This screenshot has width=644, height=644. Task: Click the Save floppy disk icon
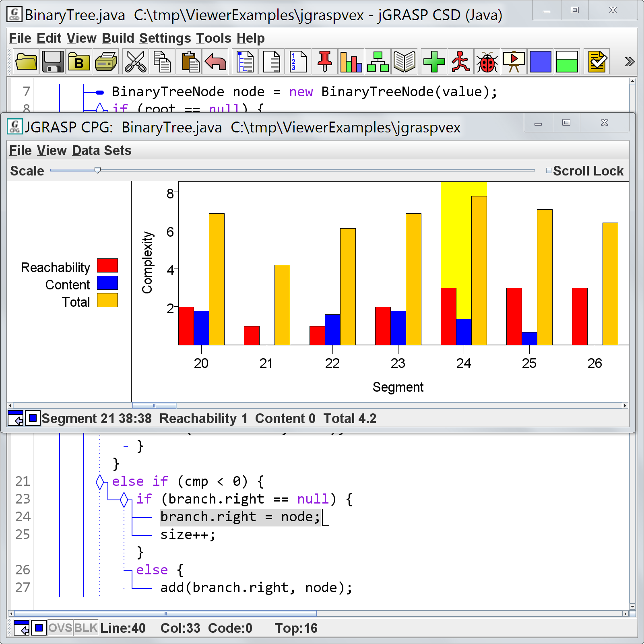click(x=53, y=62)
